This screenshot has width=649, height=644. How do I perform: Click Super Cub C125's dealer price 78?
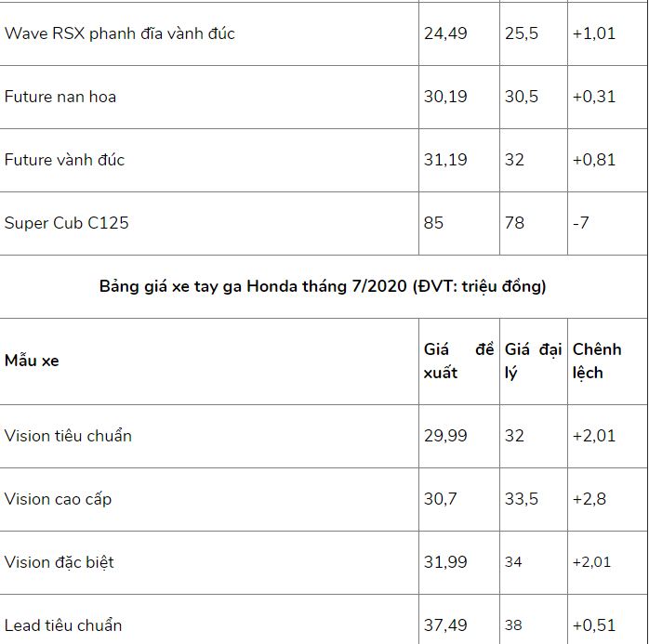coord(514,223)
